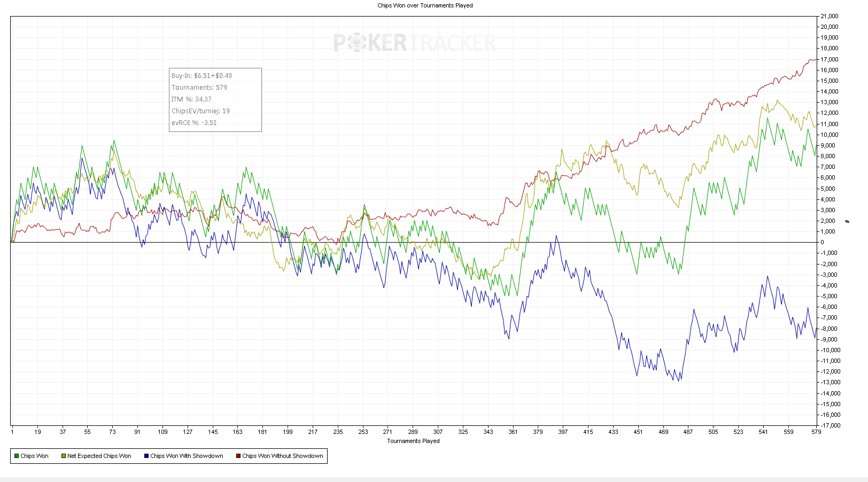Image resolution: width=868 pixels, height=482 pixels.
Task: Click the x-axis tick label "541"
Action: [763, 432]
